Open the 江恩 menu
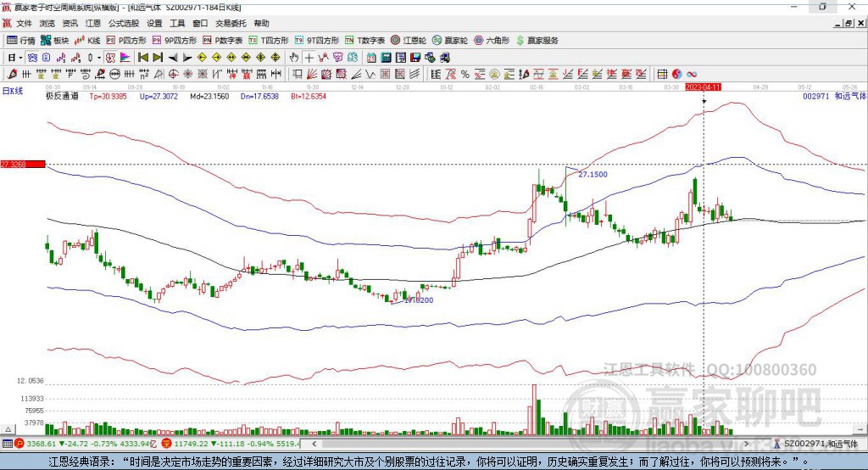 point(93,23)
